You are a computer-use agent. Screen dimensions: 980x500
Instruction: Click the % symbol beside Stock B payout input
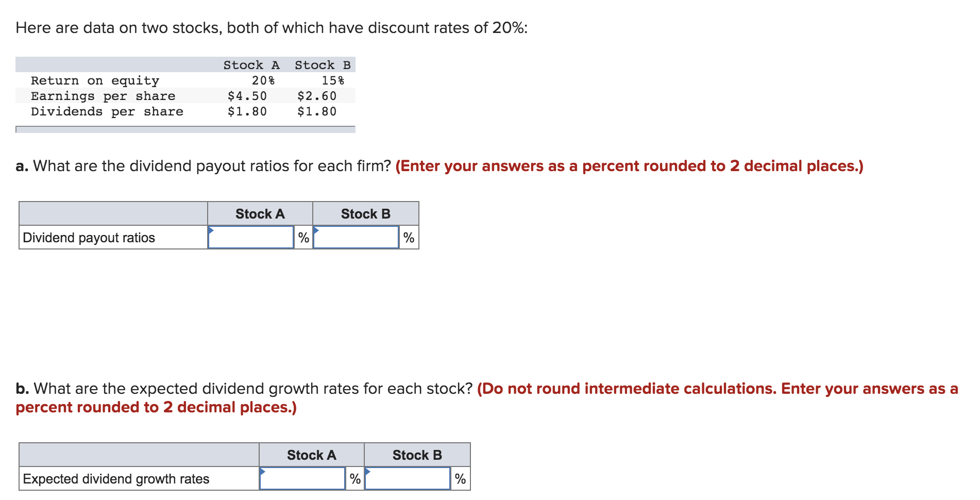[x=409, y=238]
